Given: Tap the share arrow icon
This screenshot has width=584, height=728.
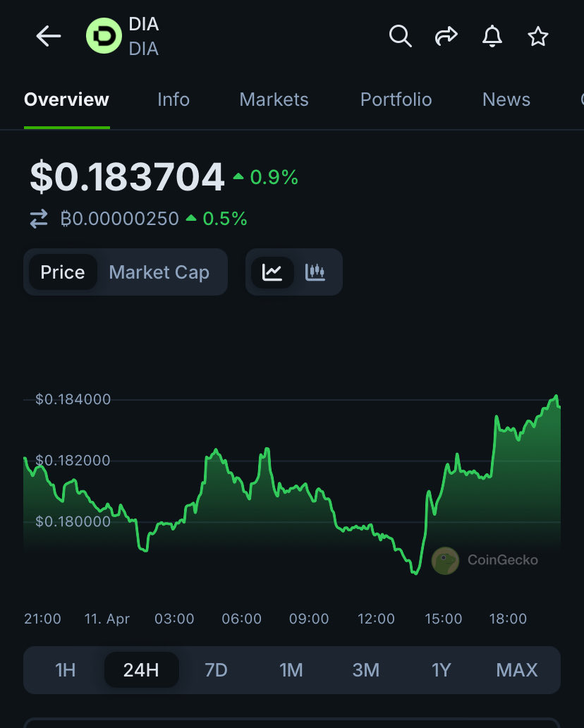Looking at the screenshot, I should [x=446, y=36].
